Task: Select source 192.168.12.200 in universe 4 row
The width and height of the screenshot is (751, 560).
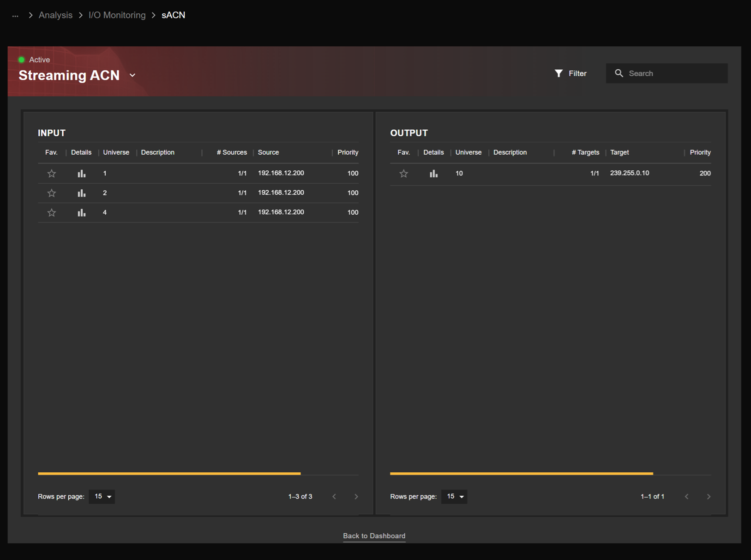Action: tap(281, 212)
